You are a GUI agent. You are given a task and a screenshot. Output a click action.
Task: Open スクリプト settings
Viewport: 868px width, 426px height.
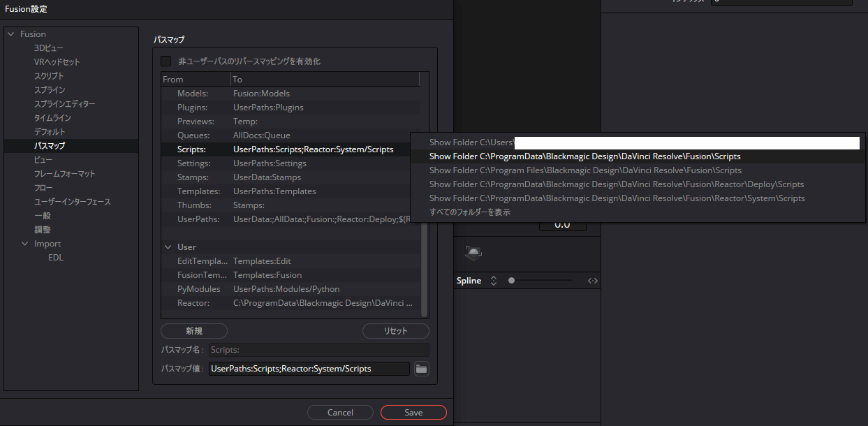click(x=49, y=76)
